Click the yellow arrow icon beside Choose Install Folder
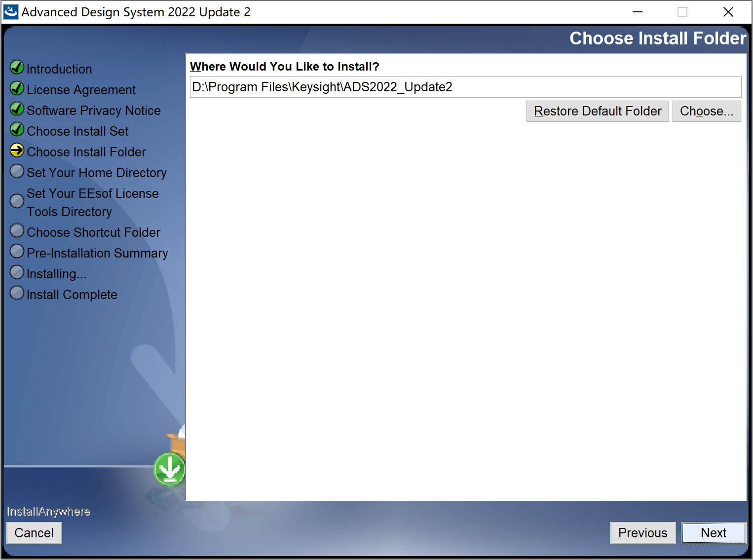Image resolution: width=753 pixels, height=560 pixels. coord(17,150)
